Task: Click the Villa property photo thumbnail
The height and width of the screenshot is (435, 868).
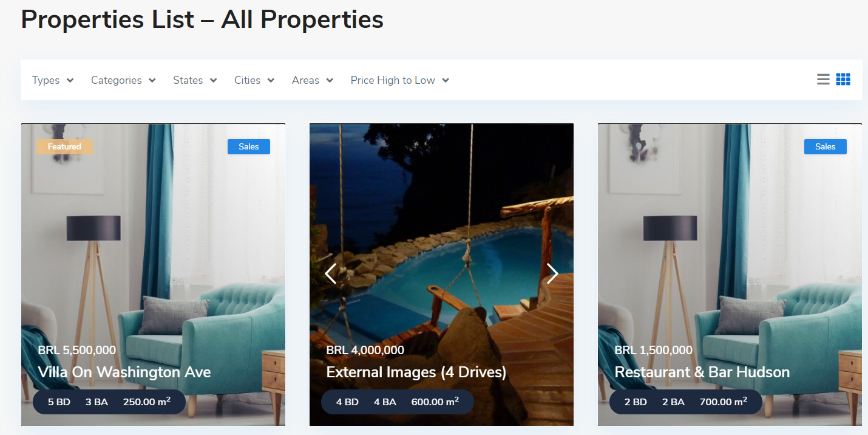Action: coord(153,243)
